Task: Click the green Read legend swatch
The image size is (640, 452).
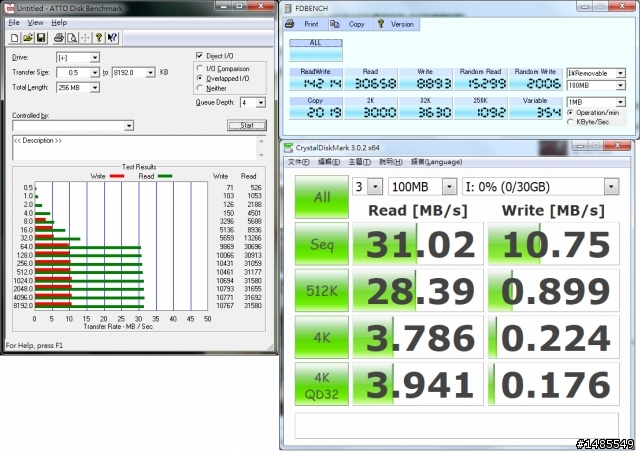Action: pos(165,176)
